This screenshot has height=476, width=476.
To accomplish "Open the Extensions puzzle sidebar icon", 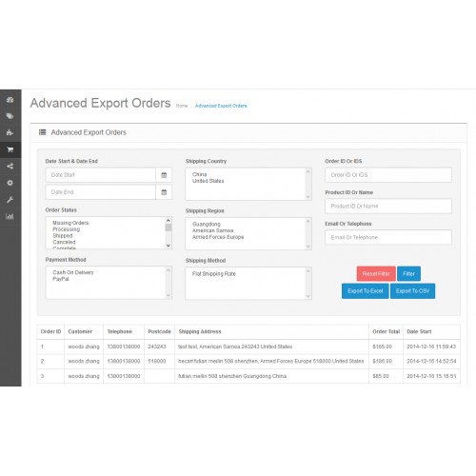I will (10, 132).
